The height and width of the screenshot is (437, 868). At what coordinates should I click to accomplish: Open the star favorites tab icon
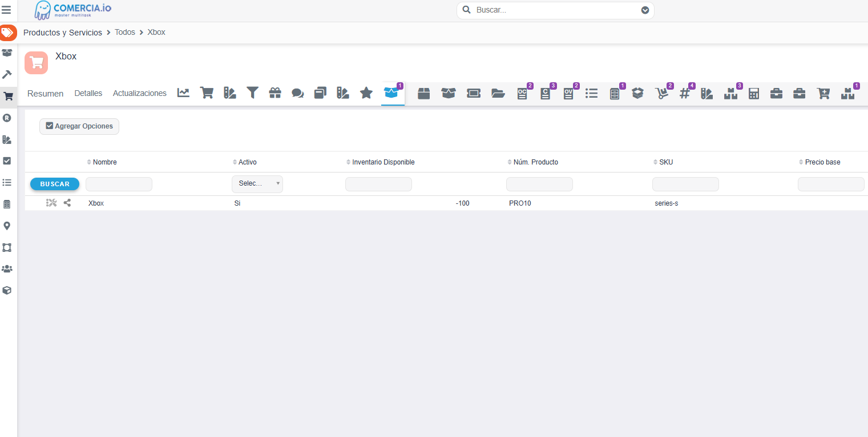point(366,93)
